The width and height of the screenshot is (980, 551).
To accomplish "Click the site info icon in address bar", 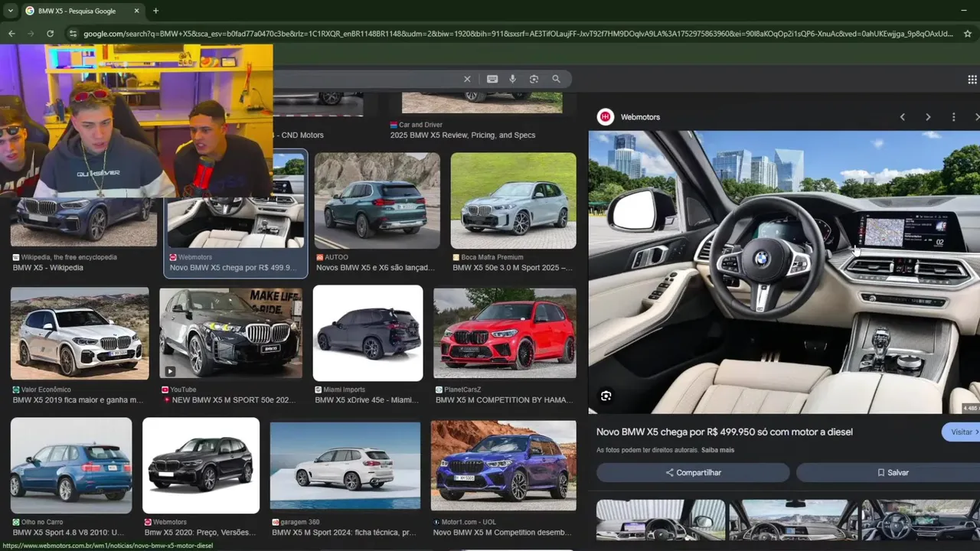I will tap(73, 34).
